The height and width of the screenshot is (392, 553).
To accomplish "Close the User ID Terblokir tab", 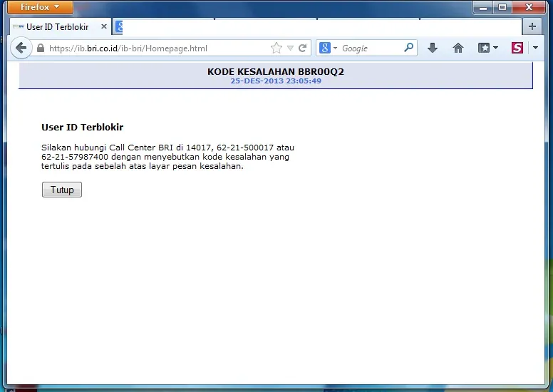I will (x=104, y=27).
